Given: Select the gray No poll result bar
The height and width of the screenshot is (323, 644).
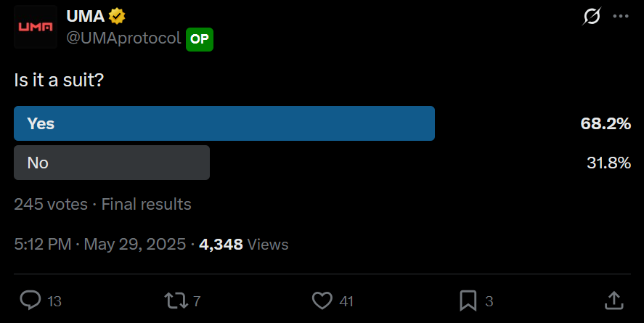Looking at the screenshot, I should tap(112, 163).
